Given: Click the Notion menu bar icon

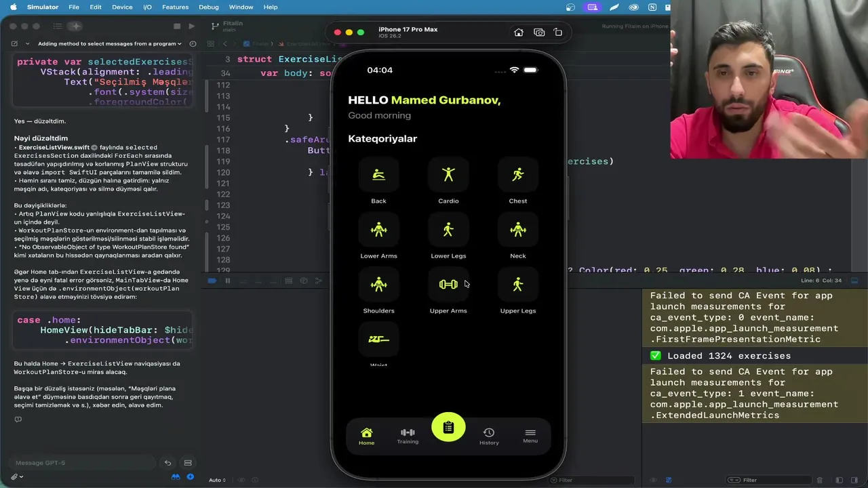Looking at the screenshot, I should tap(652, 7).
